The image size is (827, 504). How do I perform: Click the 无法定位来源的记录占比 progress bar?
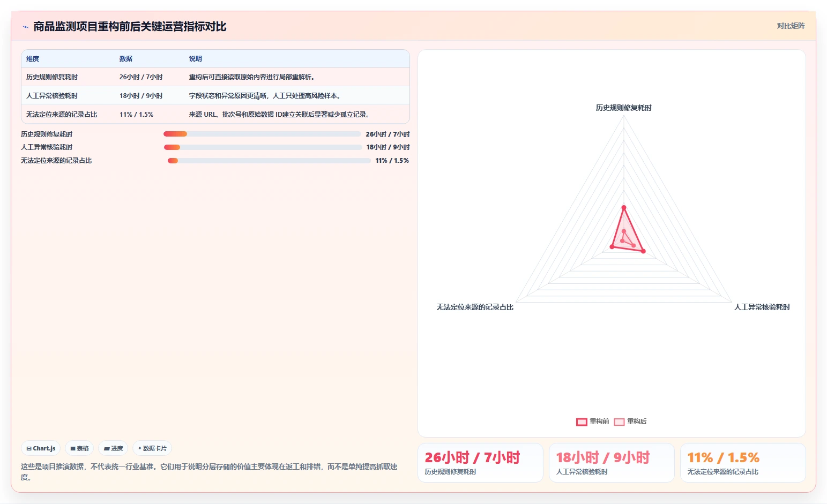click(269, 161)
